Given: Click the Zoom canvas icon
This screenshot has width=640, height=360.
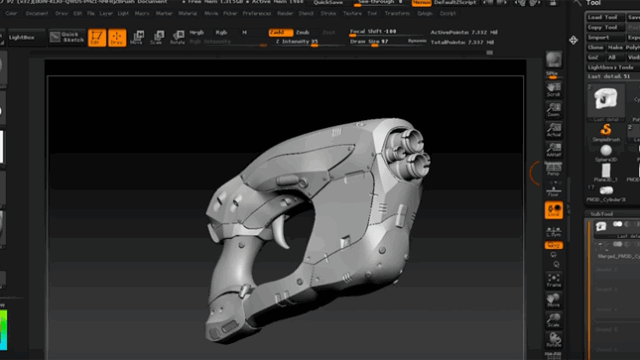Looking at the screenshot, I should (x=553, y=110).
